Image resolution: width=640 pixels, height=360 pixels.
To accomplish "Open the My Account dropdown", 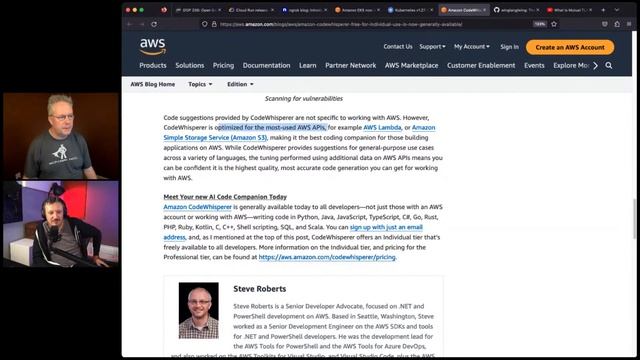I will [x=472, y=47].
